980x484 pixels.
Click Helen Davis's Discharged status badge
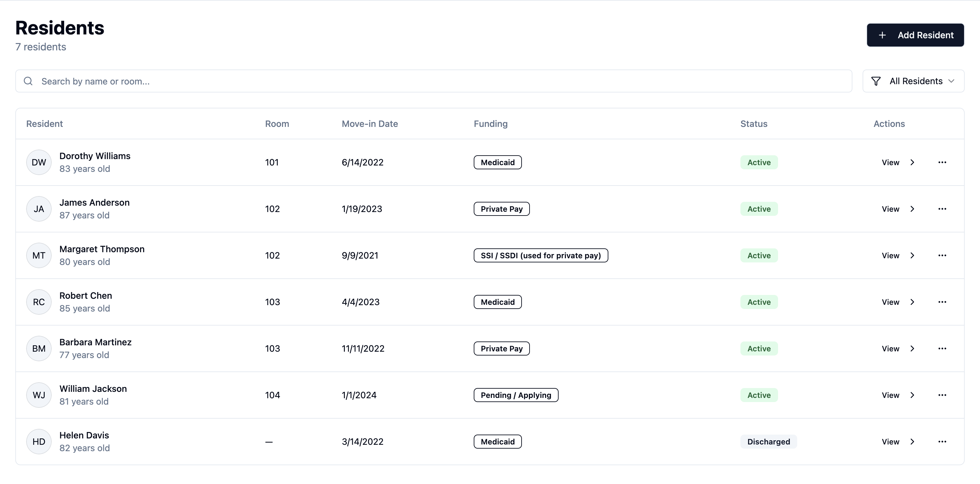click(768, 441)
